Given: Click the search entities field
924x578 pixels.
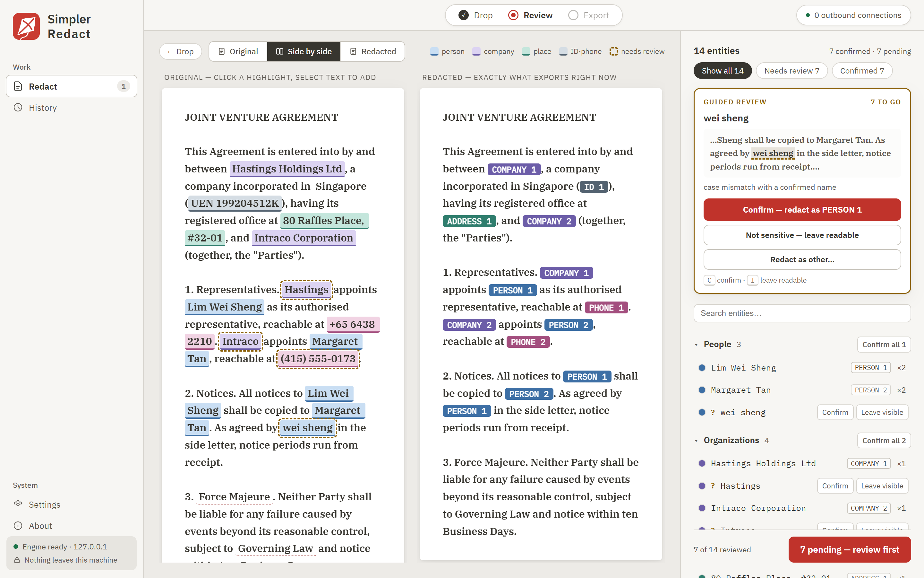Looking at the screenshot, I should pyautogui.click(x=802, y=313).
